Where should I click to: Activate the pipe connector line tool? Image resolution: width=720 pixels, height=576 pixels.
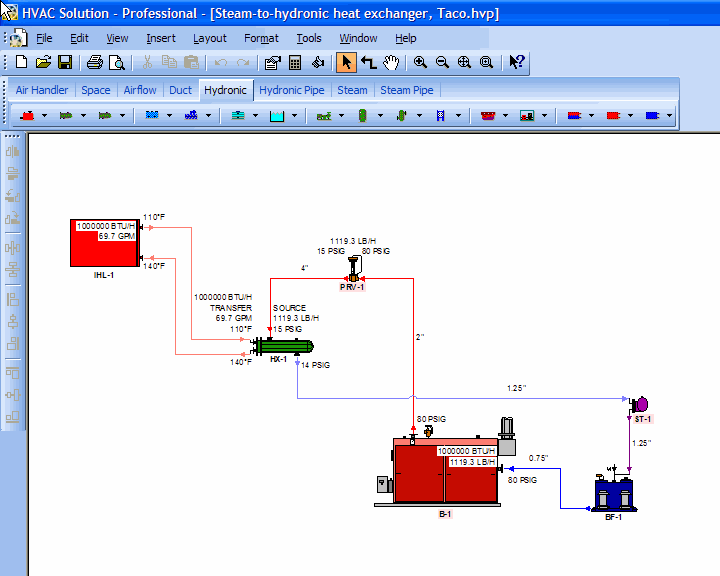click(369, 62)
